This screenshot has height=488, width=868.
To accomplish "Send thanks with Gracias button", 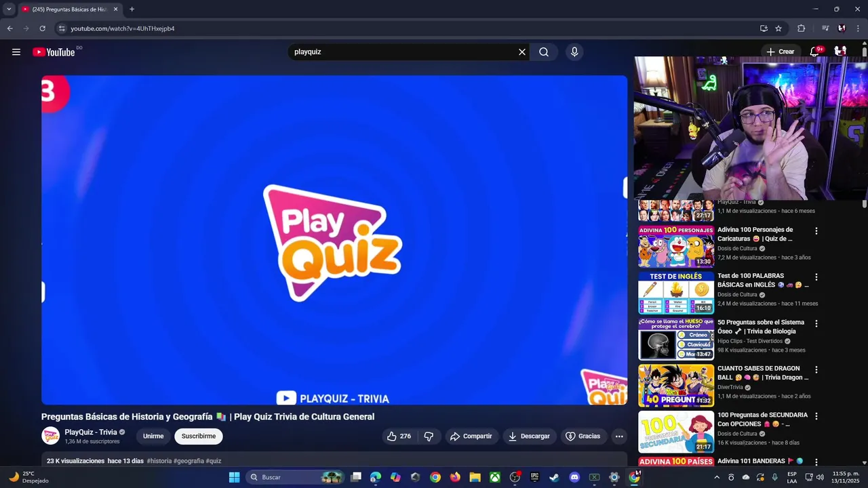I will click(x=583, y=436).
